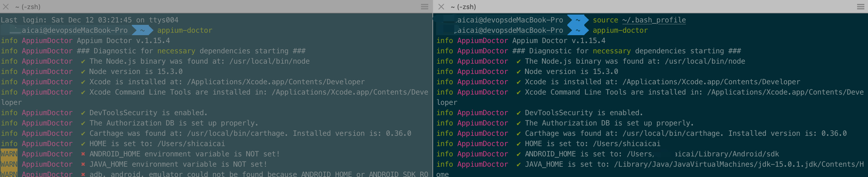868x177 pixels.
Task: Click 'Xcode Command Line Tools' line, left pane
Action: (x=259, y=92)
